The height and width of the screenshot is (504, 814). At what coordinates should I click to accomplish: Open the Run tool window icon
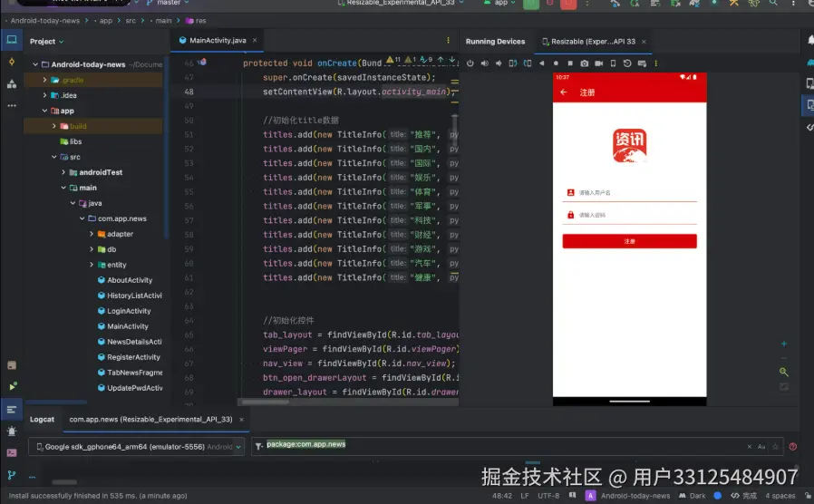(x=13, y=386)
